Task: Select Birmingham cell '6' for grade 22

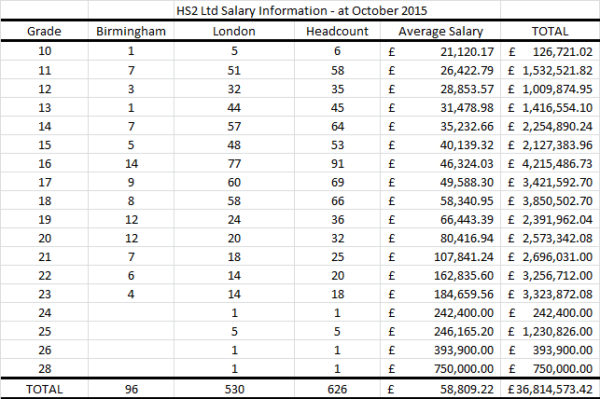Action: [131, 275]
